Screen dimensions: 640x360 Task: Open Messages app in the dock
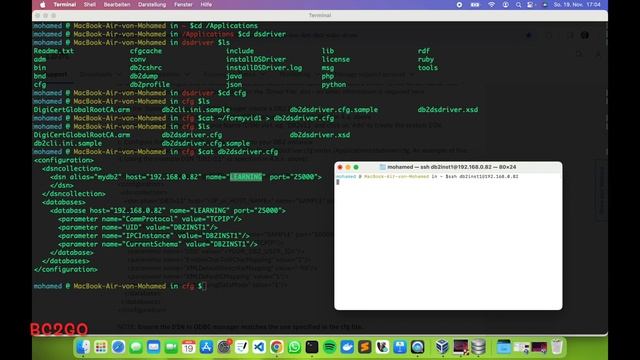click(136, 347)
